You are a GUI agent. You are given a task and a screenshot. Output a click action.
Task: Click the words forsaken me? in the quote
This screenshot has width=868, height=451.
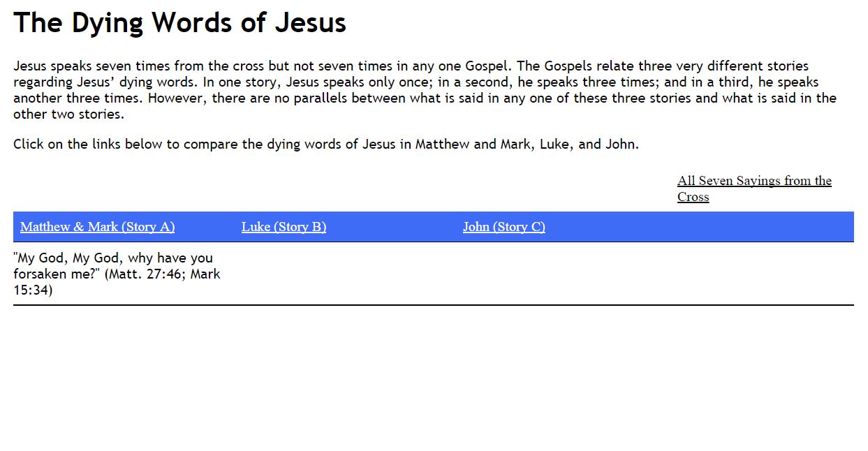(57, 274)
